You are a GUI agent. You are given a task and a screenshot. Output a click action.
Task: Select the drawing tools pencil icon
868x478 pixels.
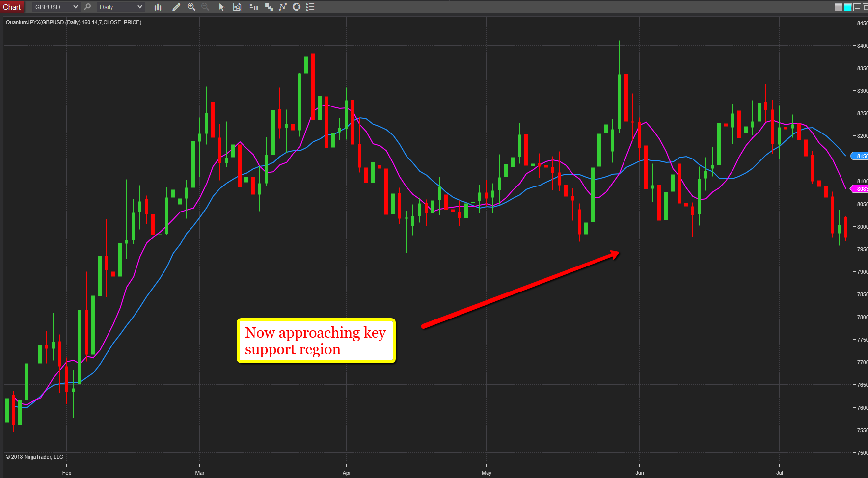[x=176, y=7]
